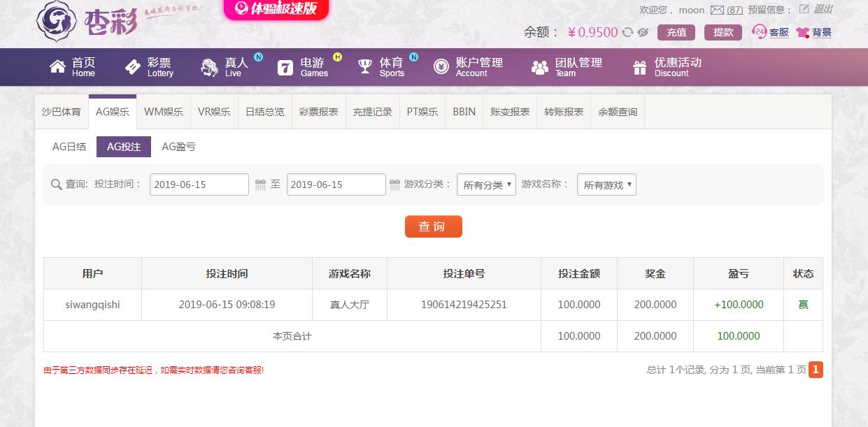
Task: Click the home house icon
Action: click(57, 66)
